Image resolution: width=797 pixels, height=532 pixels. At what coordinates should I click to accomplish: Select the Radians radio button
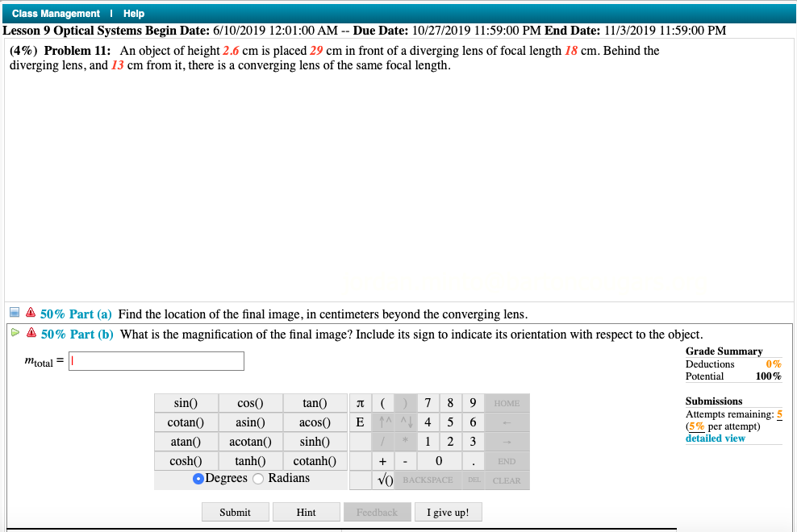click(x=257, y=479)
